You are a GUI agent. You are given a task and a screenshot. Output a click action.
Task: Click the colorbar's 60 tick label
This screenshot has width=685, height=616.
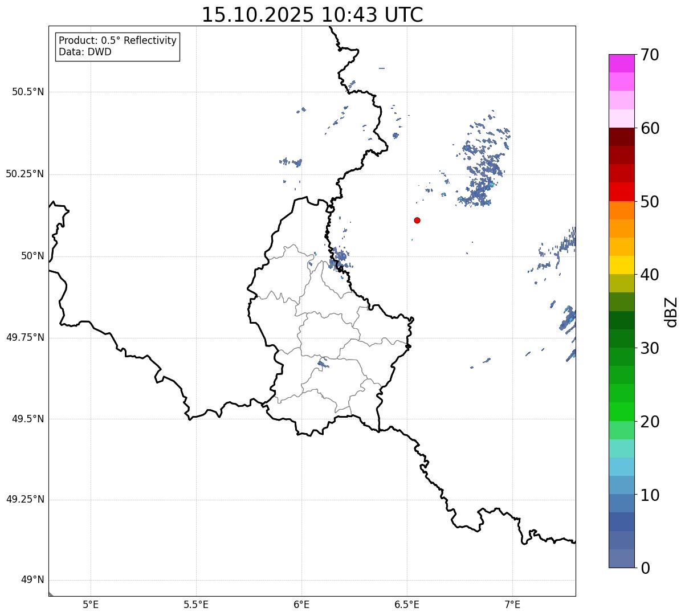click(650, 128)
